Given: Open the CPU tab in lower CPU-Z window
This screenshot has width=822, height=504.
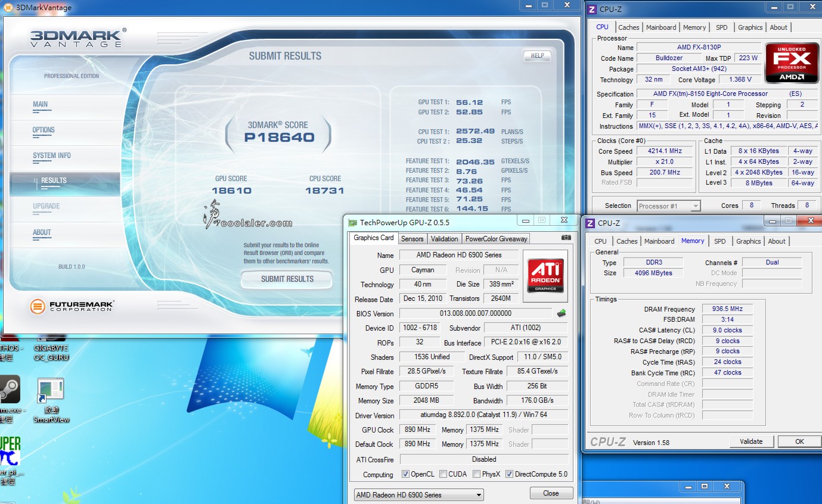Looking at the screenshot, I should 600,241.
